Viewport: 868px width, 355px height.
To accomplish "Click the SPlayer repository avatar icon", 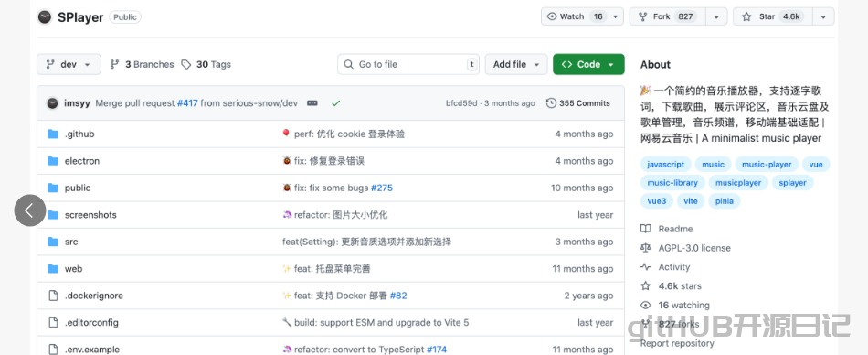I will (44, 17).
